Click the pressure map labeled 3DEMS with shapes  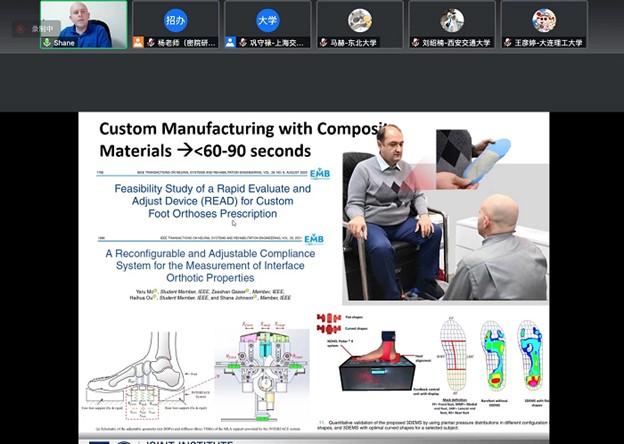click(531, 355)
